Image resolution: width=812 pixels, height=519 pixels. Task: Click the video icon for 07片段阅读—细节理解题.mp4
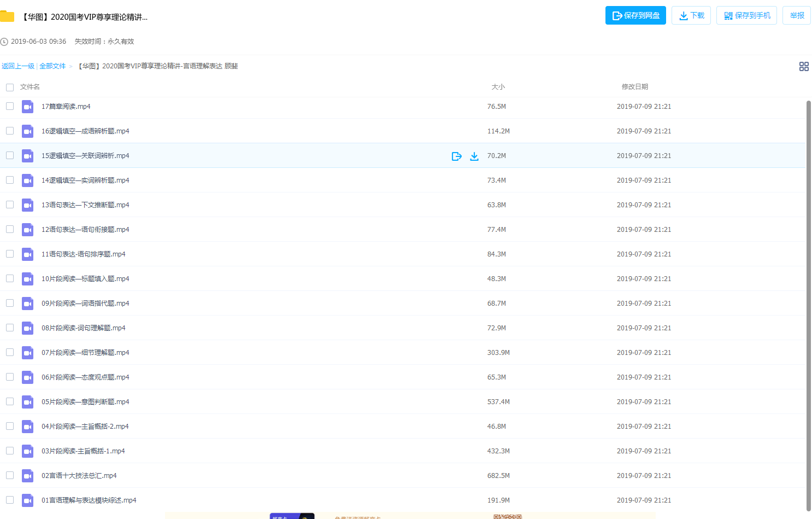click(x=28, y=353)
